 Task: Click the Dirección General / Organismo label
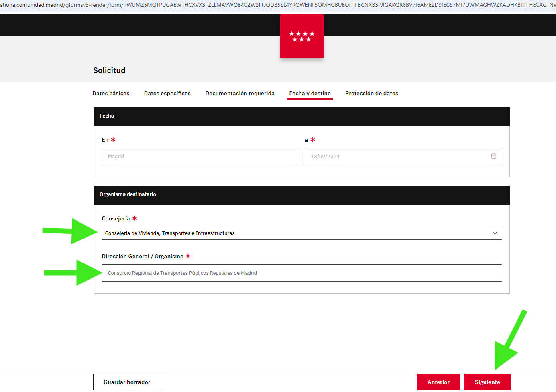(142, 257)
